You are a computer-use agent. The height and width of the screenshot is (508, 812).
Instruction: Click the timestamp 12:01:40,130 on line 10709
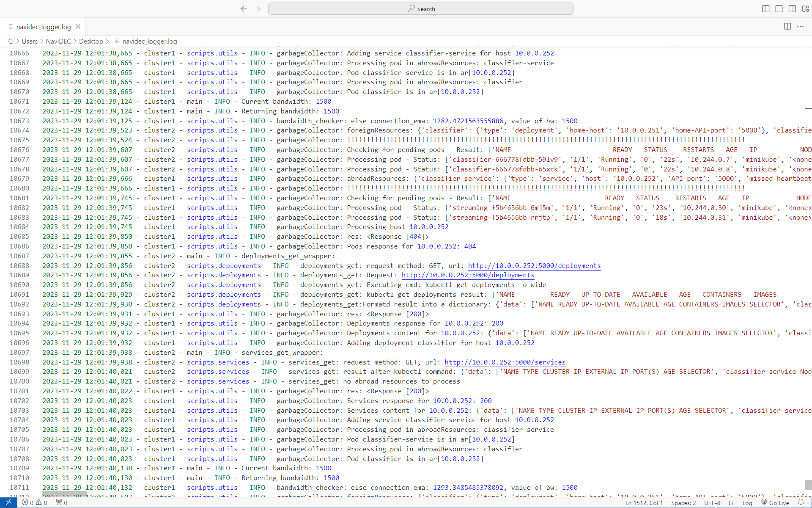(109, 468)
